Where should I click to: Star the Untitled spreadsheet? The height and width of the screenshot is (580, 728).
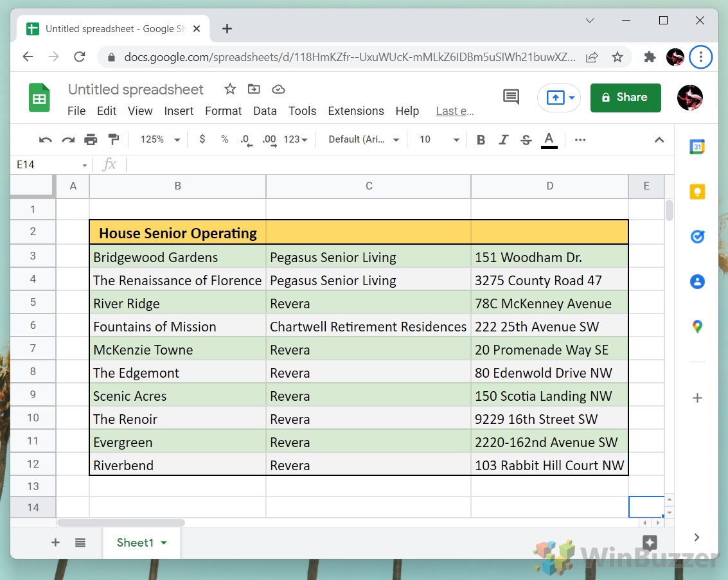point(230,89)
